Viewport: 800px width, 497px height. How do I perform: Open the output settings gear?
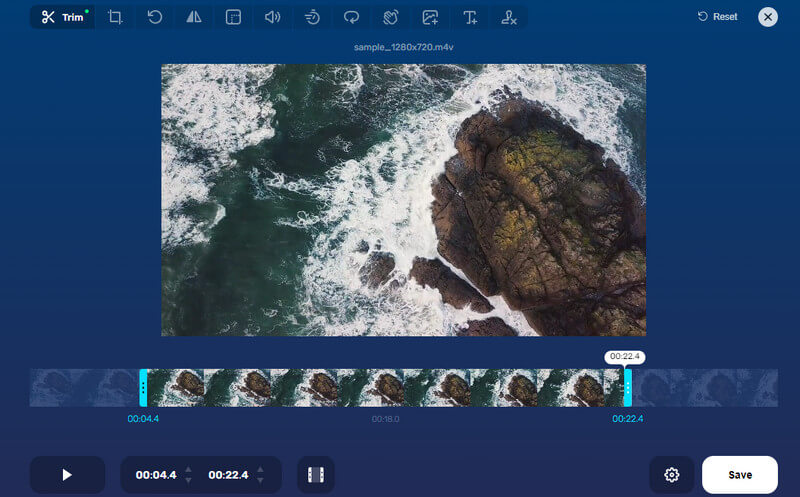pyautogui.click(x=672, y=475)
